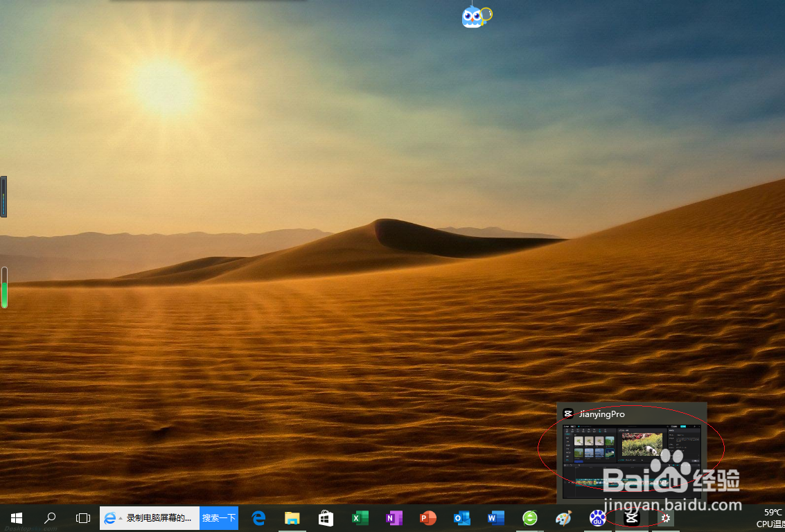Launch Microsoft Edge from the taskbar
The height and width of the screenshot is (532, 785).
[258, 518]
